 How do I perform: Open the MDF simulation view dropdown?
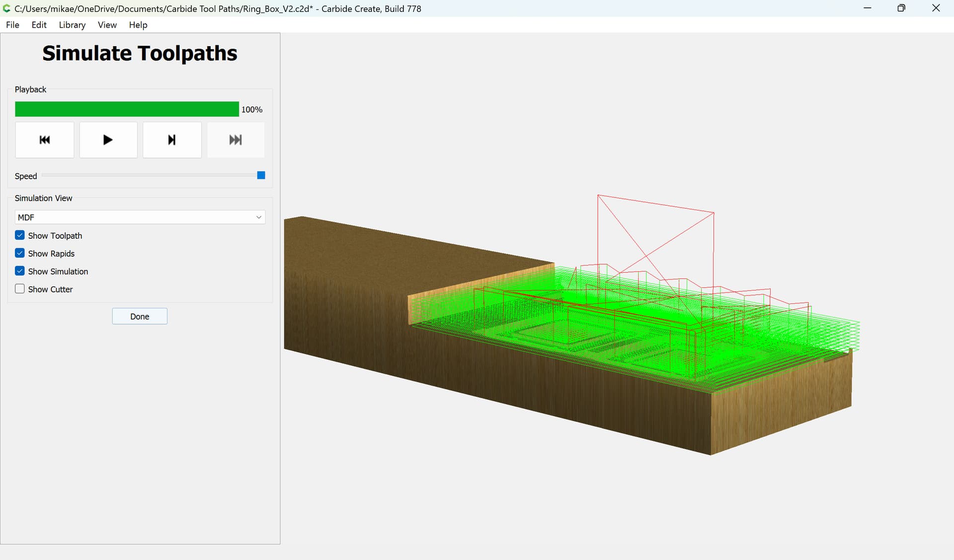pyautogui.click(x=140, y=217)
